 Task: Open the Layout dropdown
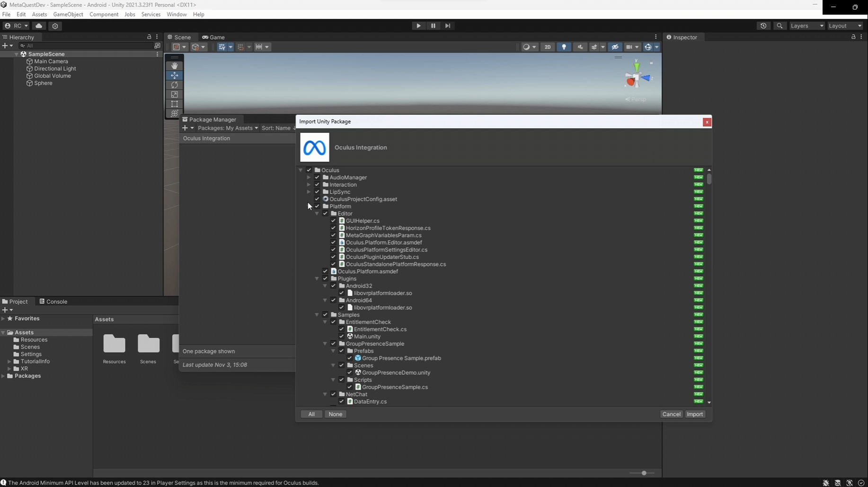pos(845,26)
